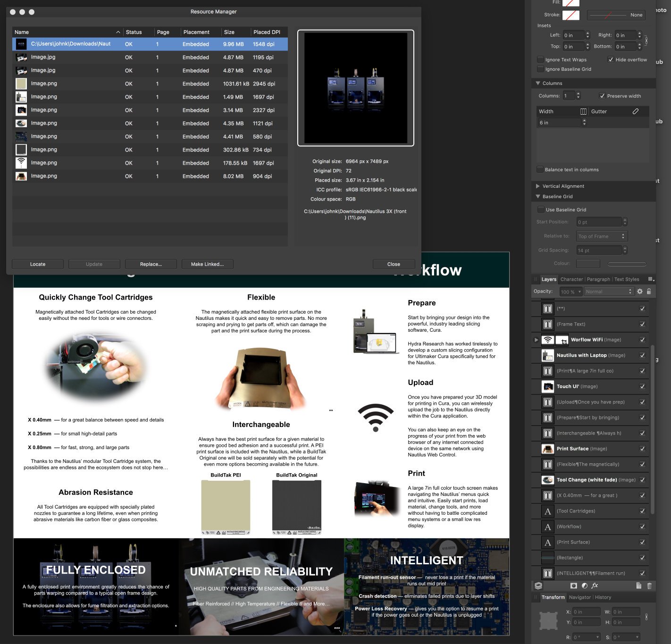
Task: Open the Layers panel options menu icon
Action: point(651,279)
